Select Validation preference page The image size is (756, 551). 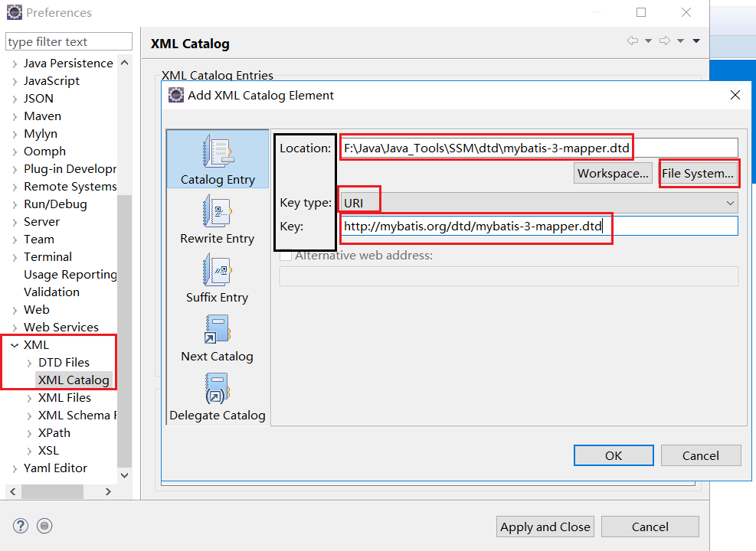click(x=51, y=292)
